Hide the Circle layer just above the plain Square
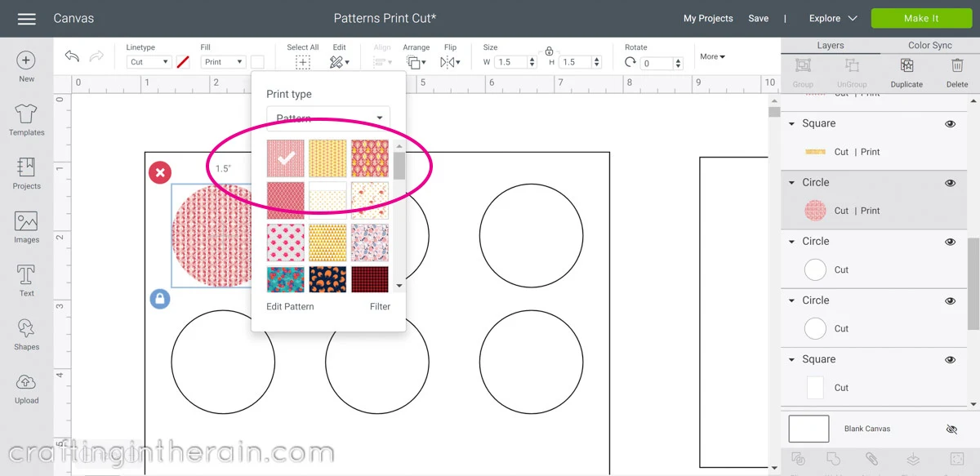 (950, 300)
